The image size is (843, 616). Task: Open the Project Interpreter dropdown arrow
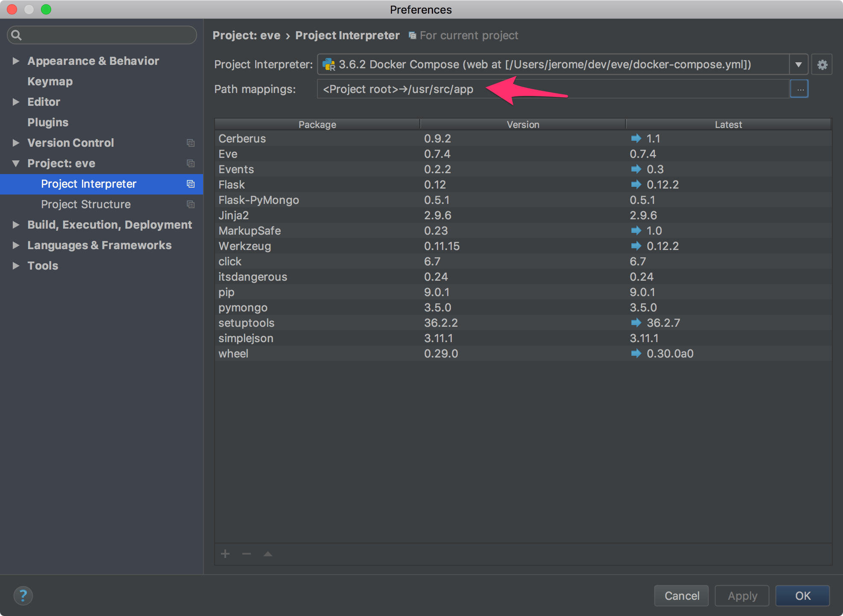point(798,65)
